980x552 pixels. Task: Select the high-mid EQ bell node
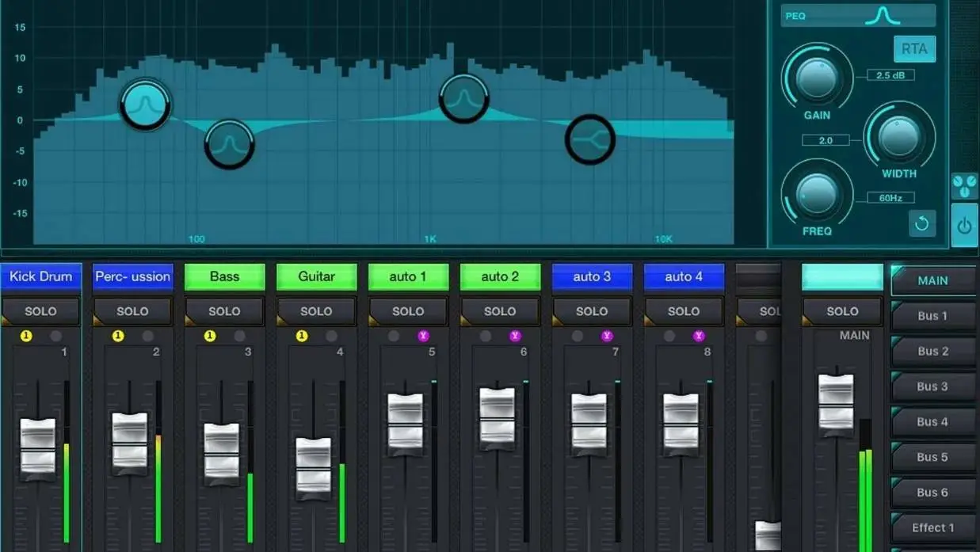[x=464, y=98]
